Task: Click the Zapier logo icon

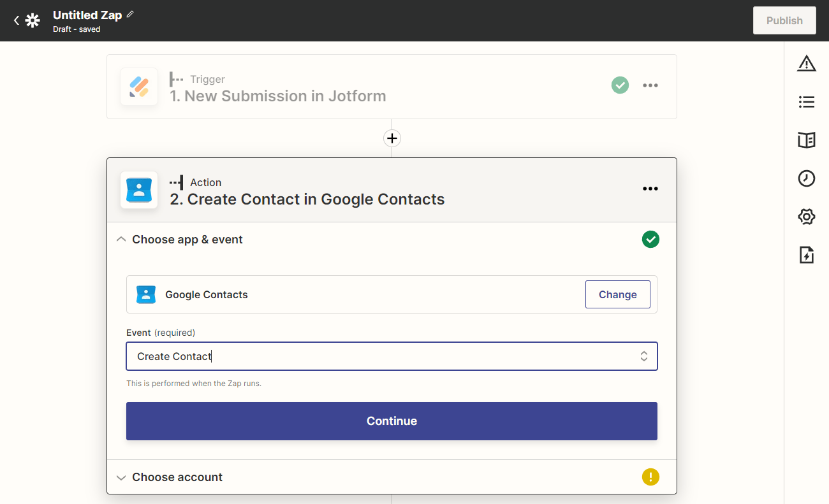Action: pos(33,20)
